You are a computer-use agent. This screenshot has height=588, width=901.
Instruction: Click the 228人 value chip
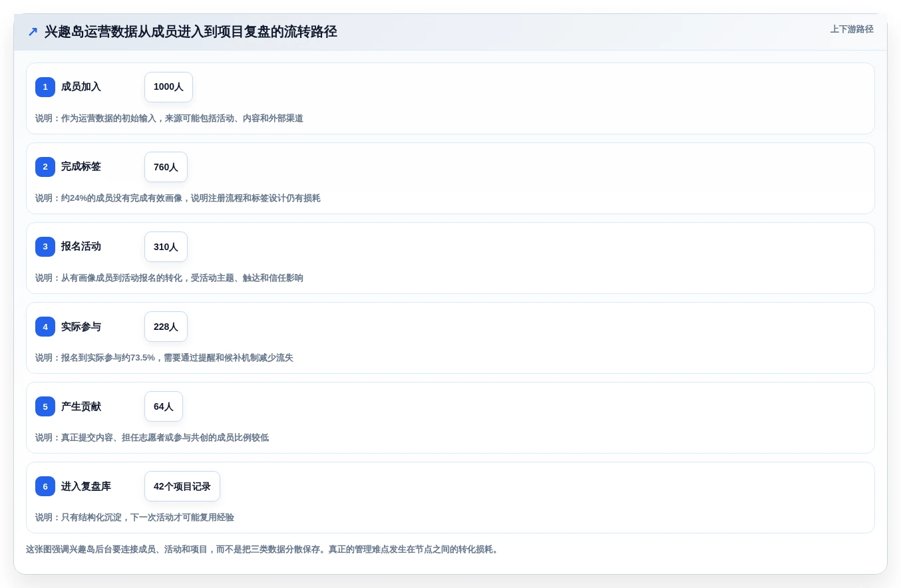tap(166, 327)
